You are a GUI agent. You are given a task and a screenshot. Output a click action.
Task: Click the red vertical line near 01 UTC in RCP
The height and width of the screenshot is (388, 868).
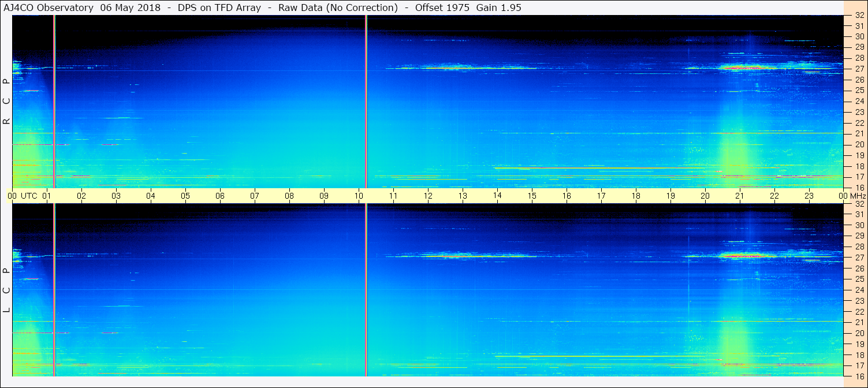tap(54, 102)
